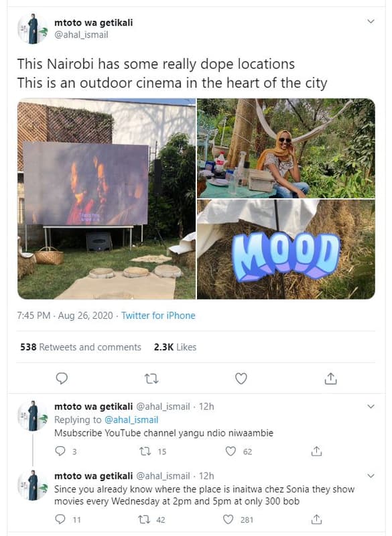The height and width of the screenshot is (536, 392).
Task: Share the chez Sonia movies reply
Action: tap(316, 520)
